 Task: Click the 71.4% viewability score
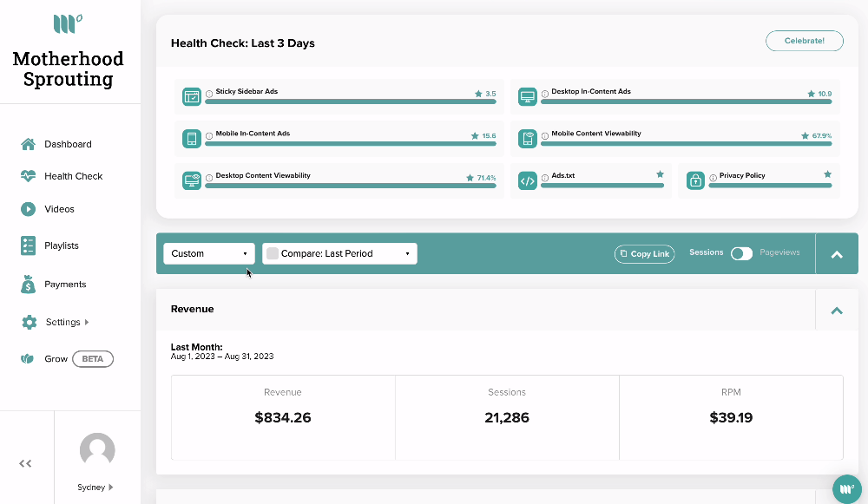pos(487,178)
